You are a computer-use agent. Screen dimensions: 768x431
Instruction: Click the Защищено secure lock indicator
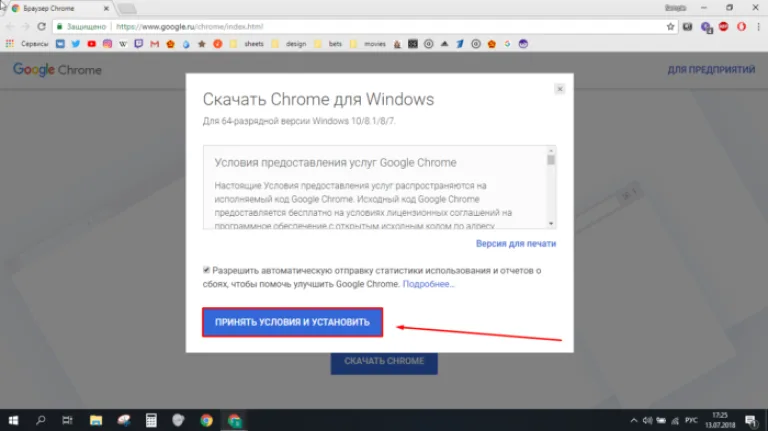pos(81,26)
